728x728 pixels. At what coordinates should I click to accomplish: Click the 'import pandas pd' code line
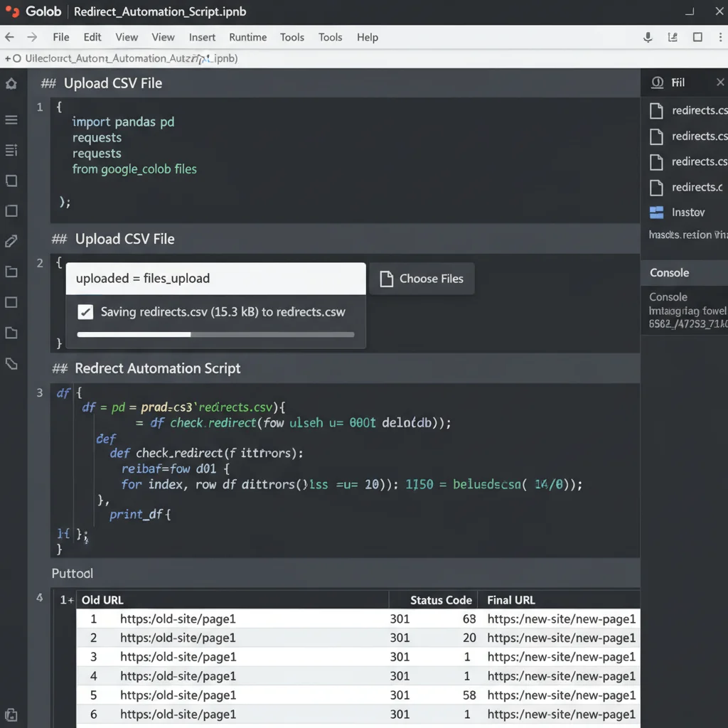[x=123, y=122]
